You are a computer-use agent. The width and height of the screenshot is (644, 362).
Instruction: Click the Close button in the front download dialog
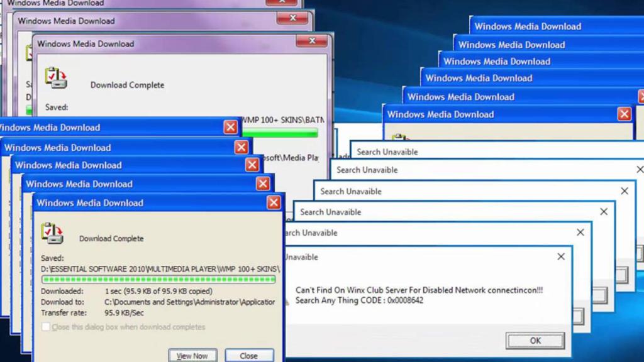[249, 355]
